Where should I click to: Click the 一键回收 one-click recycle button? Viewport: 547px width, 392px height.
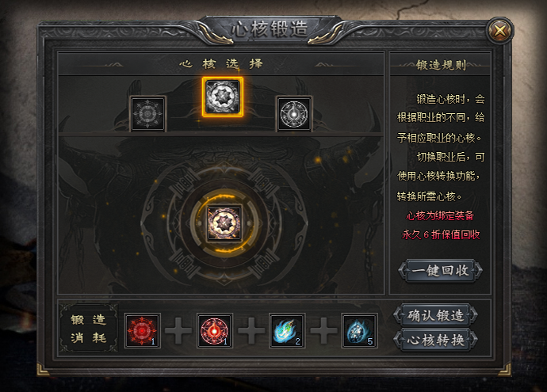pos(440,270)
